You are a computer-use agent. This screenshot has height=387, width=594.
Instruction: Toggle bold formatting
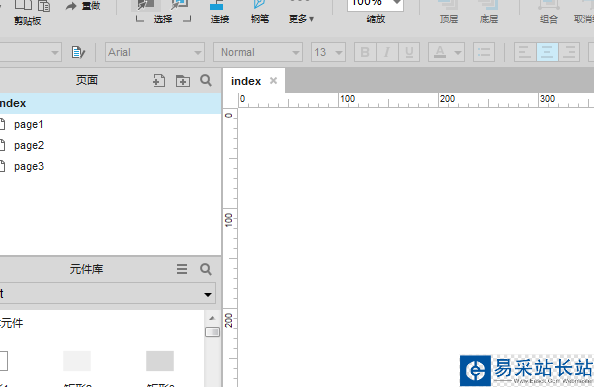(x=365, y=52)
